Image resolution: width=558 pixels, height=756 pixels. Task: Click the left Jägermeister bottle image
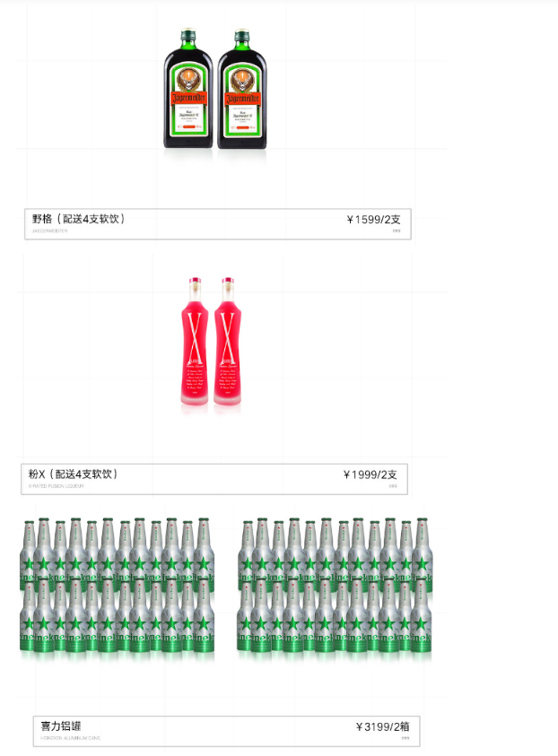188,89
